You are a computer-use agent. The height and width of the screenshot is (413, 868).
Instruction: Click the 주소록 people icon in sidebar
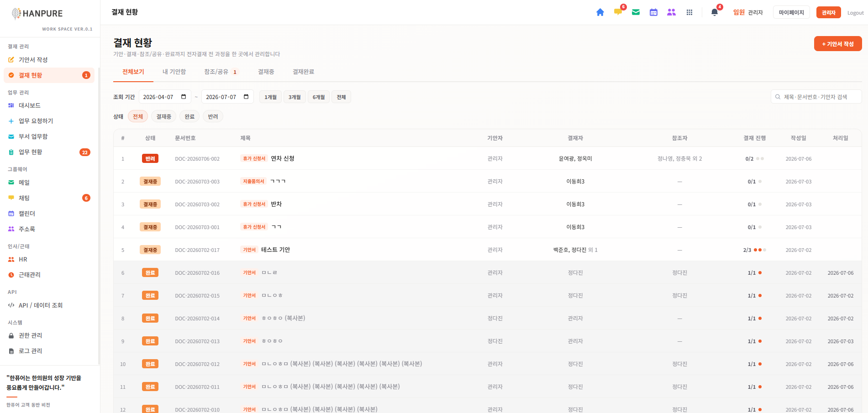(x=11, y=229)
